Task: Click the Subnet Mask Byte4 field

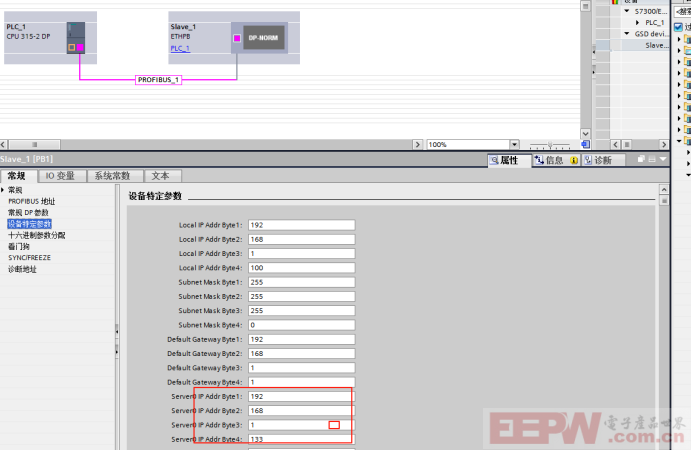Action: click(x=301, y=325)
